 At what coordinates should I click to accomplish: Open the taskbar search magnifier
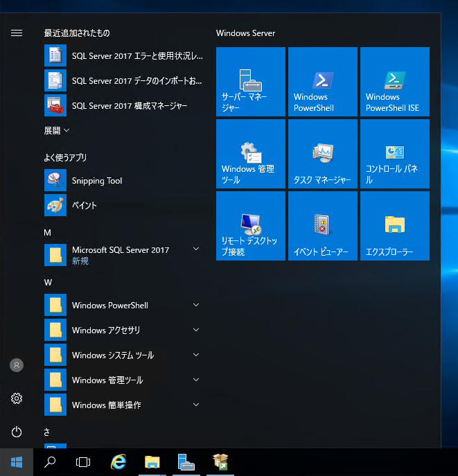click(x=50, y=462)
